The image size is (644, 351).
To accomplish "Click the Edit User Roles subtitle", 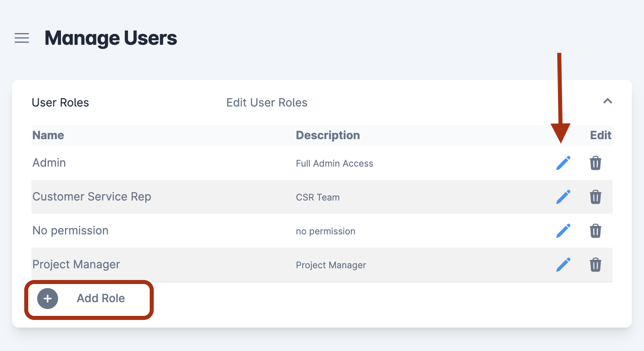I will coord(267,102).
